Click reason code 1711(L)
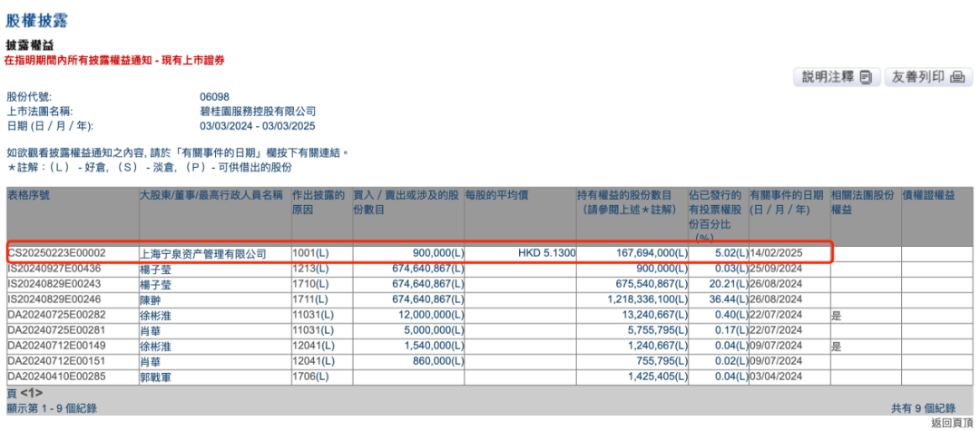The image size is (980, 431). 310,300
